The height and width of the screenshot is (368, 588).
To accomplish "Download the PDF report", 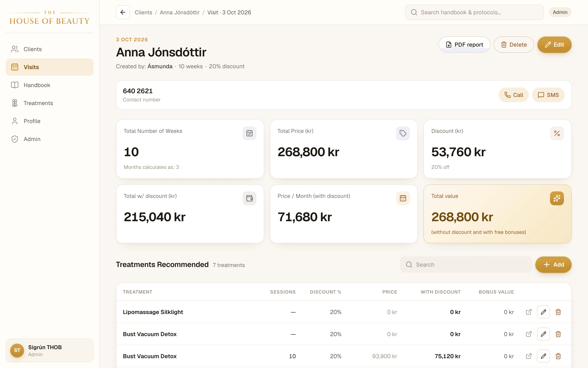I will (x=464, y=45).
